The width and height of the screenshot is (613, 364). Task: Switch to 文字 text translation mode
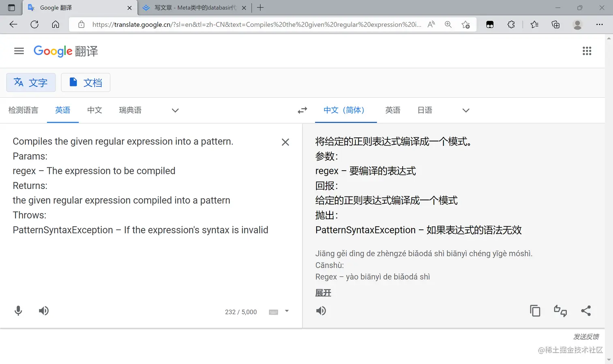tap(31, 83)
